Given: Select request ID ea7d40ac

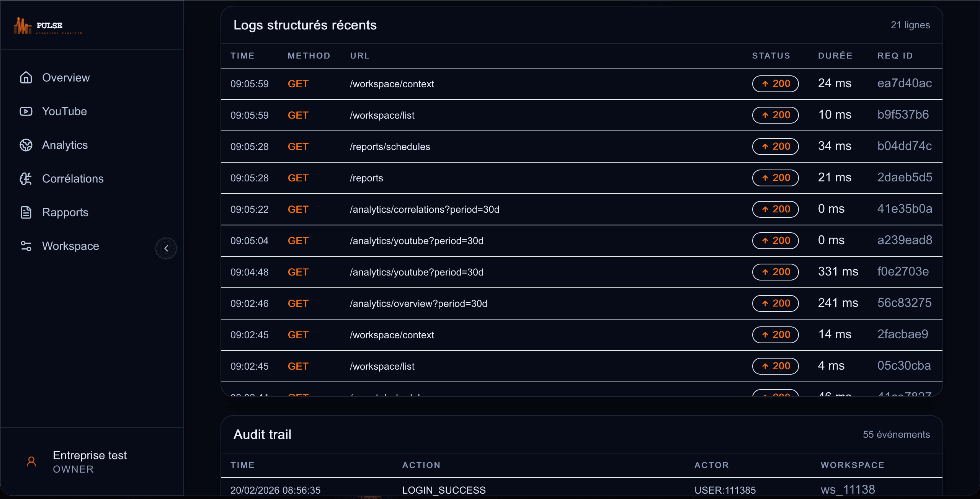Looking at the screenshot, I should pos(904,83).
